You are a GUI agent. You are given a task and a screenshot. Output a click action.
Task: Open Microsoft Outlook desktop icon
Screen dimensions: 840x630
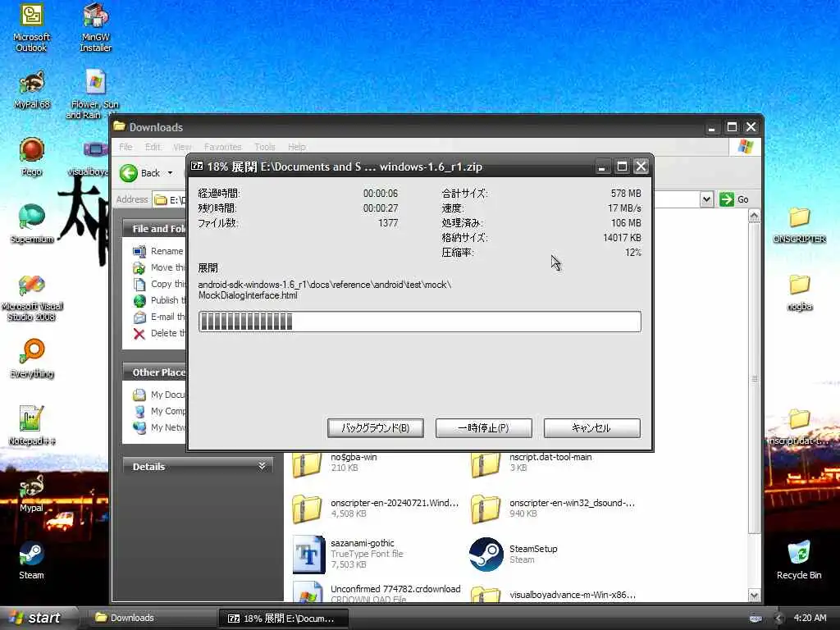pyautogui.click(x=31, y=28)
